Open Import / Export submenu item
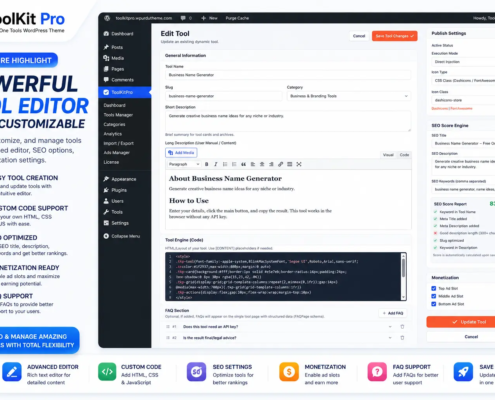The image size is (495, 400). [118, 143]
